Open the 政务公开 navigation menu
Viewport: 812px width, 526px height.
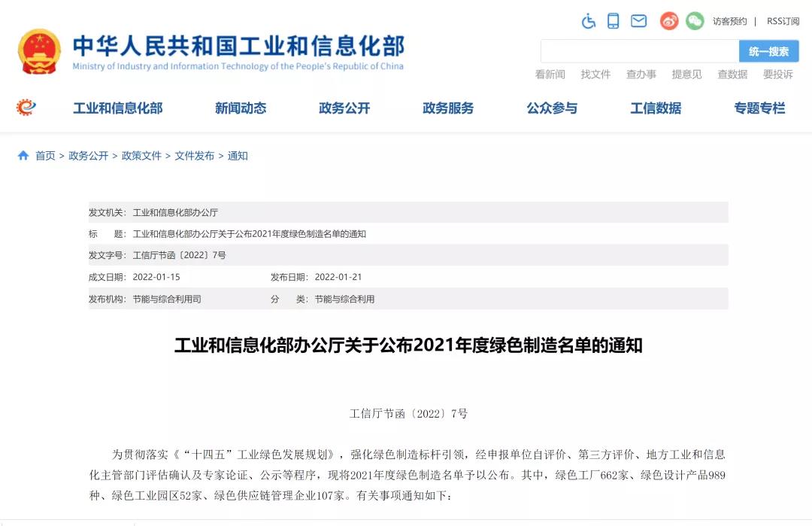[x=344, y=108]
